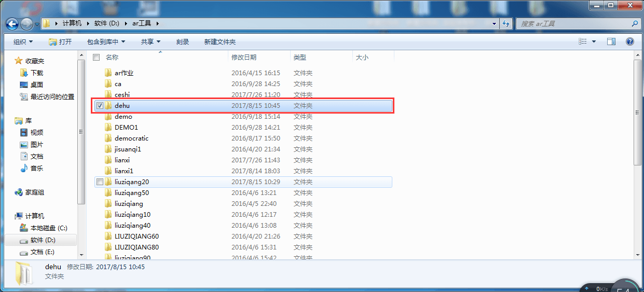This screenshot has width=644, height=292.
Task: Click the folder icon of liuziqang50
Action: 108,192
